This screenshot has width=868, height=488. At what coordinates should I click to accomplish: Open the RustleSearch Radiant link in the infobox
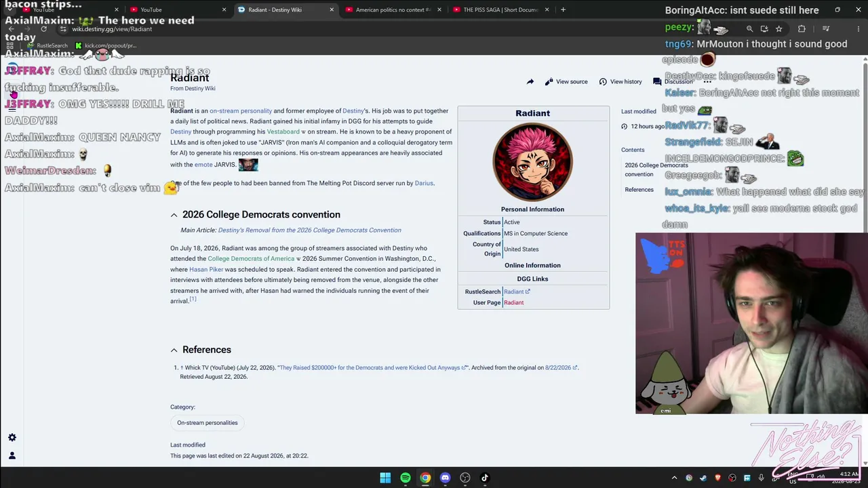(516, 292)
